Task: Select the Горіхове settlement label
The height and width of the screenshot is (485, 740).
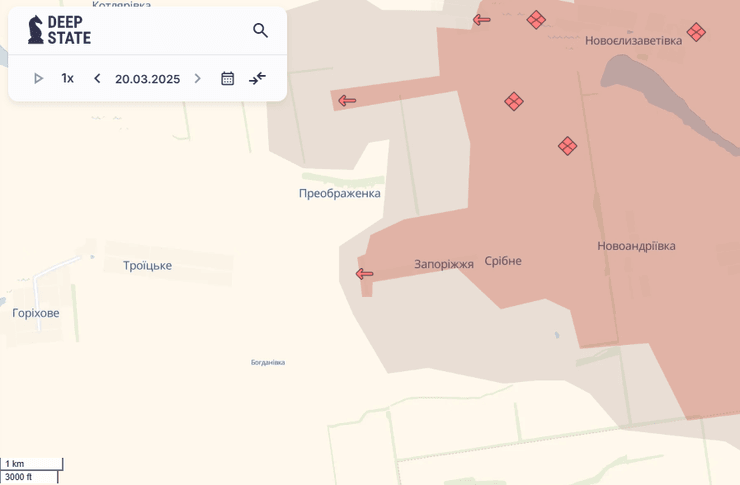Action: pos(36,313)
